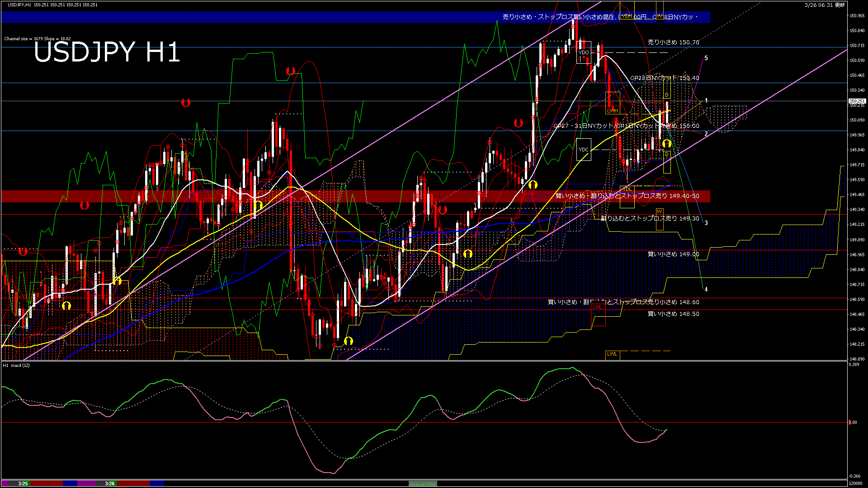
Task: Click the 買い小さめ 148.50 level label
Action: [673, 314]
